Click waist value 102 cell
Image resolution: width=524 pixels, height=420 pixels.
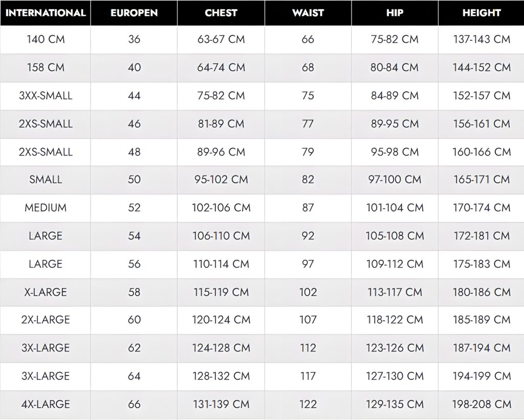coord(308,292)
